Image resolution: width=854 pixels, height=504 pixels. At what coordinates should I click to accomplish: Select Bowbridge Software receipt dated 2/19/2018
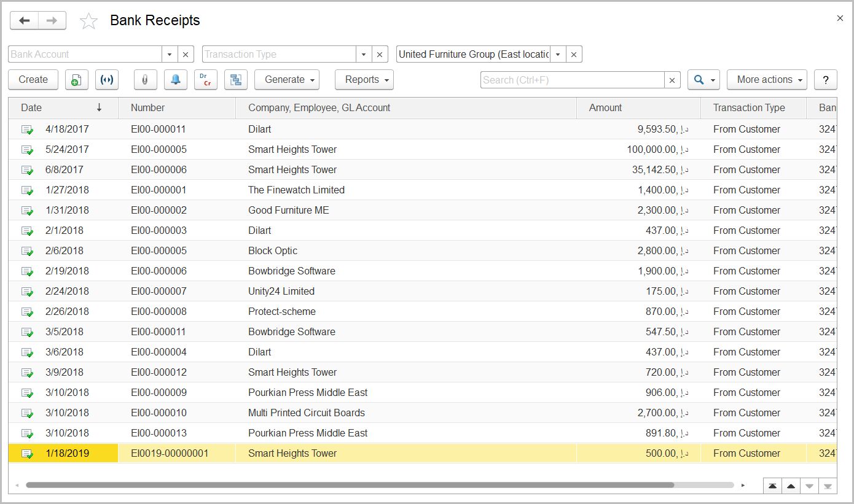pos(423,271)
